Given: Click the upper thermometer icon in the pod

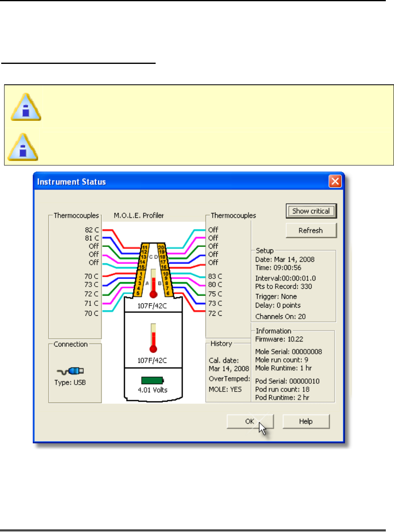Looking at the screenshot, I should [153, 283].
